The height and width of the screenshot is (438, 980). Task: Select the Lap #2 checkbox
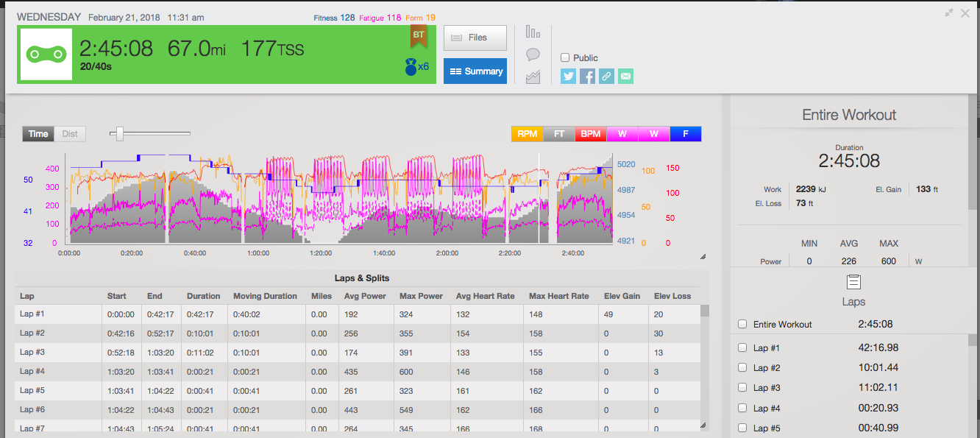(x=742, y=367)
